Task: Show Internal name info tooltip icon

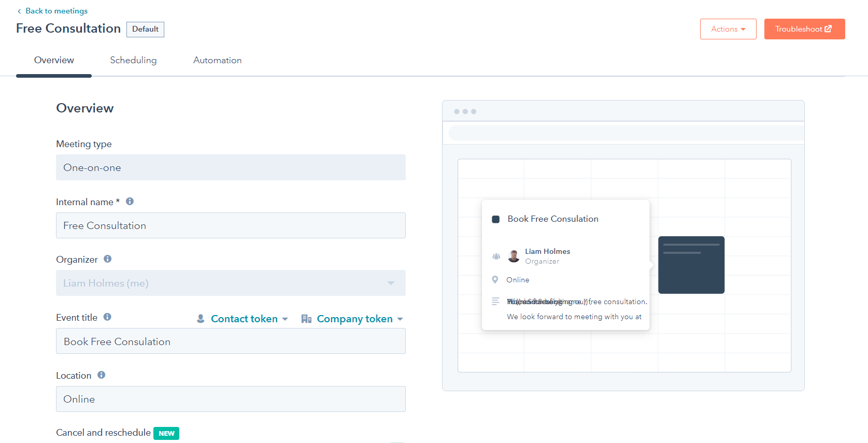Action: 130,201
